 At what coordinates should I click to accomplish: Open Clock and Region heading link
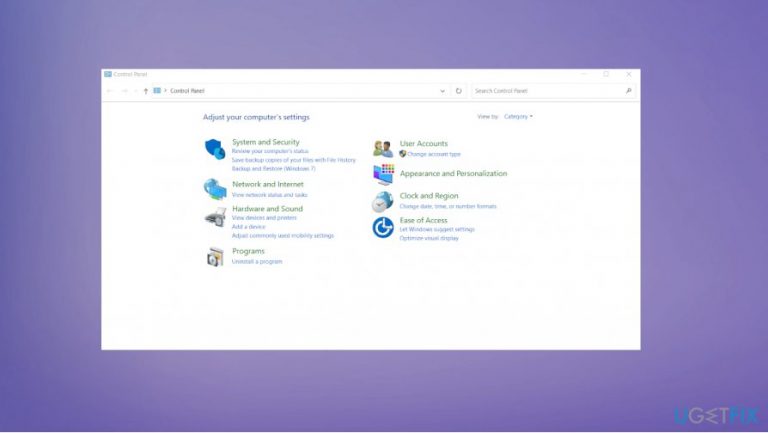point(429,196)
